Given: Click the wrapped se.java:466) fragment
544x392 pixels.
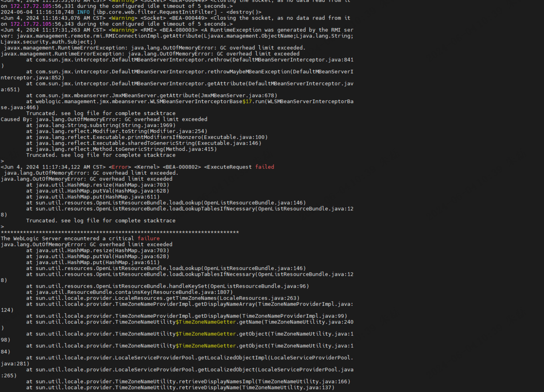Looking at the screenshot, I should point(20,108).
